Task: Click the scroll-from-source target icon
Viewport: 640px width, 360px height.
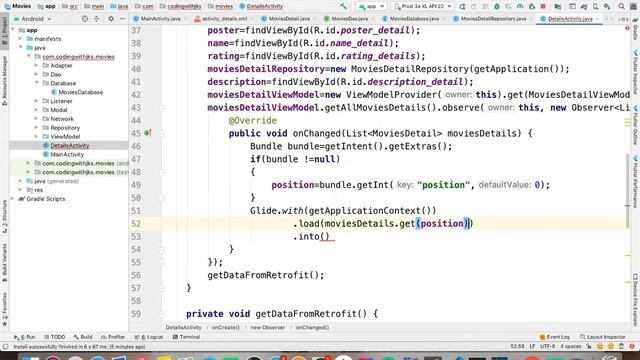Action: pos(84,19)
